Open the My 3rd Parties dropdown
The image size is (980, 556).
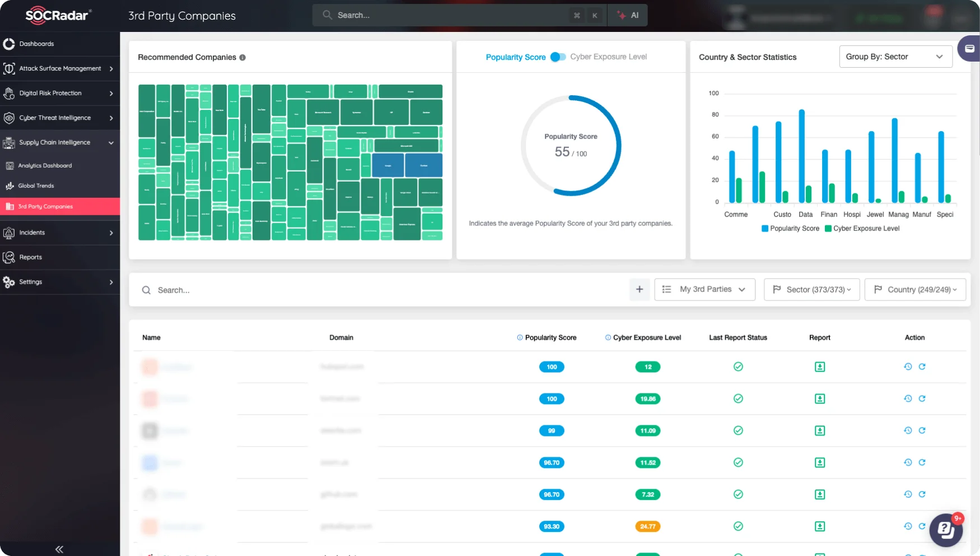[x=704, y=290]
